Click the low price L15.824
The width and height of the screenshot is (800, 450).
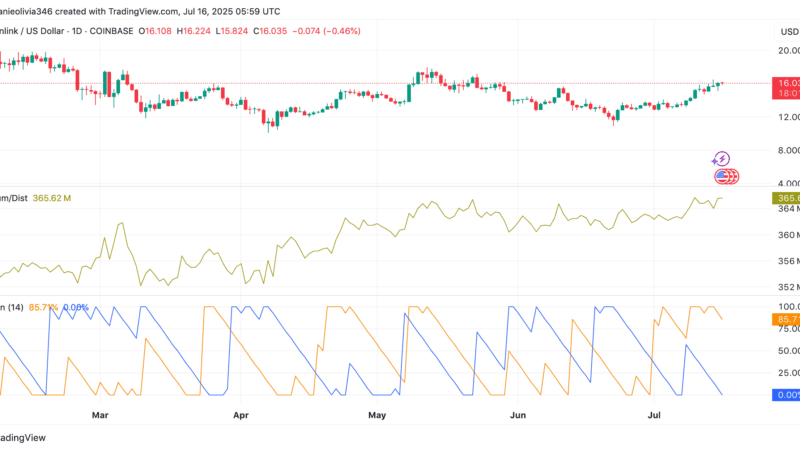click(x=232, y=31)
